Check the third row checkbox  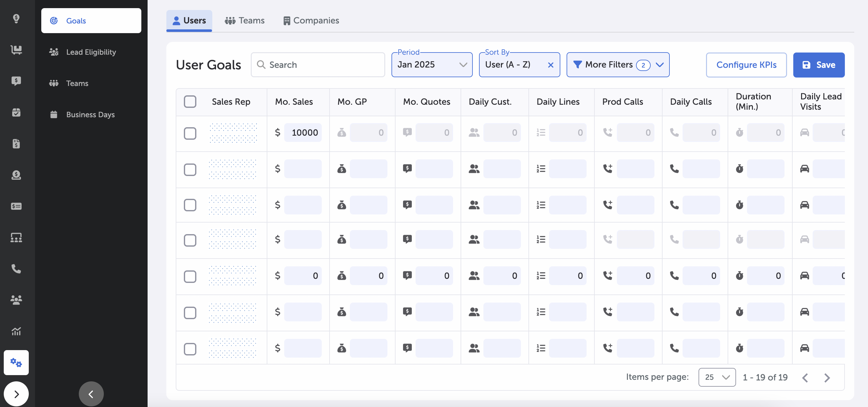pos(190,205)
